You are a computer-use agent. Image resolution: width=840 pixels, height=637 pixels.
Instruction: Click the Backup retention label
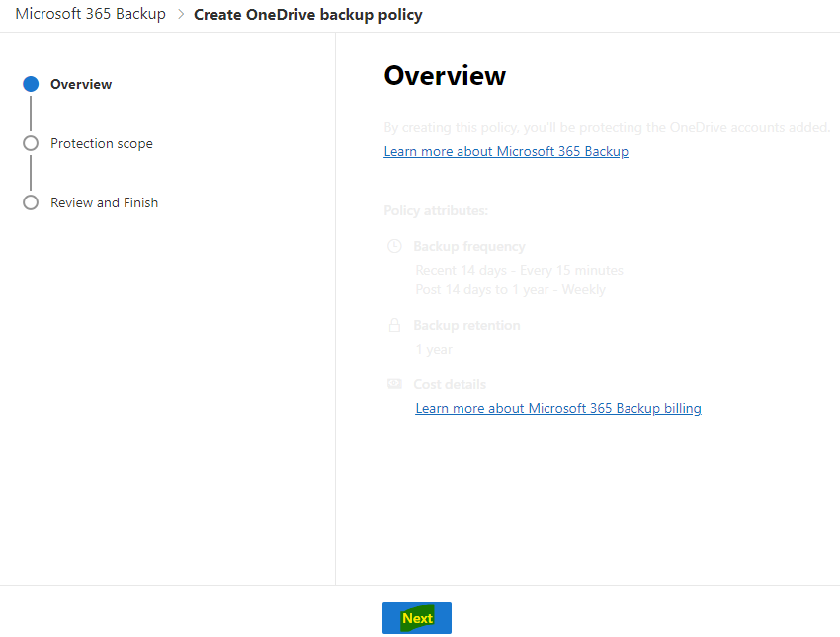pyautogui.click(x=466, y=326)
